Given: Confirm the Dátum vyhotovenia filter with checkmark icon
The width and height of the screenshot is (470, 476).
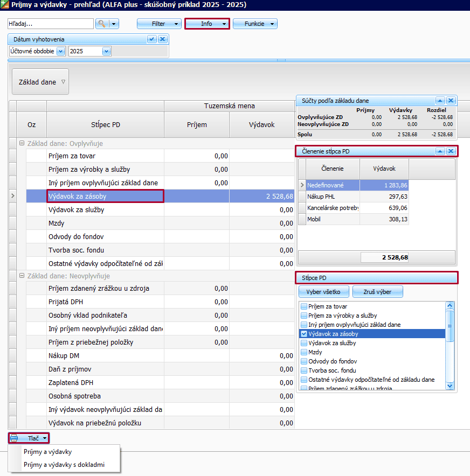Looking at the screenshot, I should click(152, 39).
